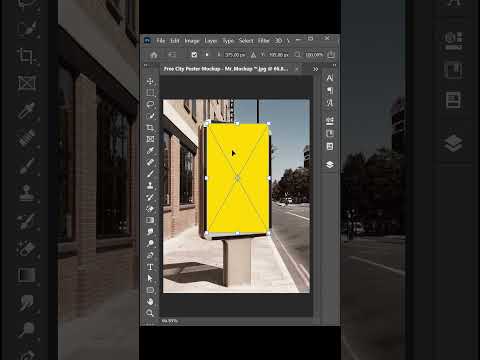
Task: Select the Free City Poster Mockup tab
Action: (226, 69)
